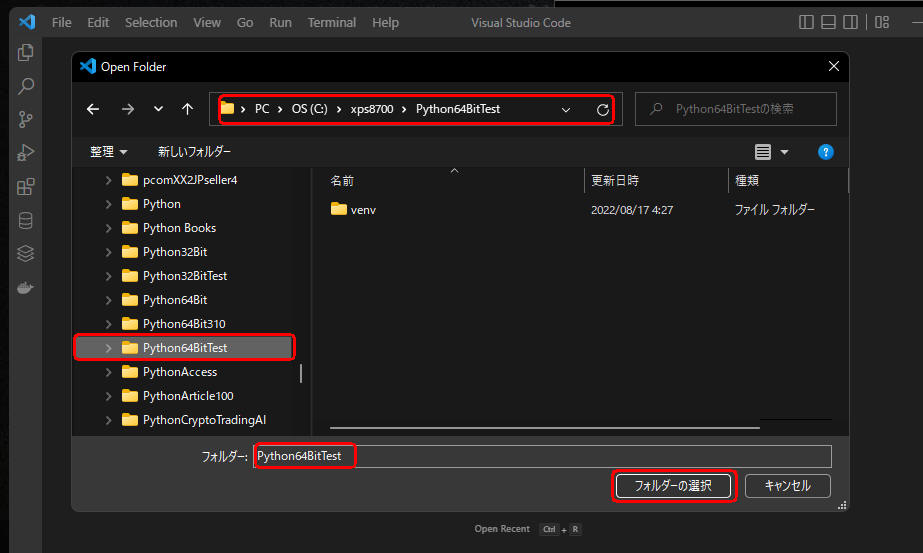The image size is (923, 553).
Task: Open the Terminal menu
Action: coord(331,22)
